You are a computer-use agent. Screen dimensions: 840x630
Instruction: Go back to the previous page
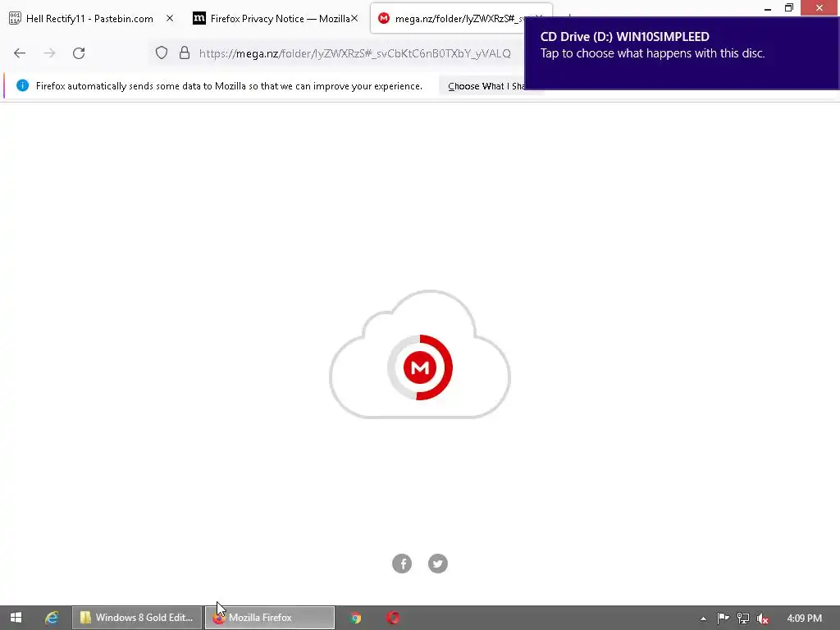coord(20,53)
